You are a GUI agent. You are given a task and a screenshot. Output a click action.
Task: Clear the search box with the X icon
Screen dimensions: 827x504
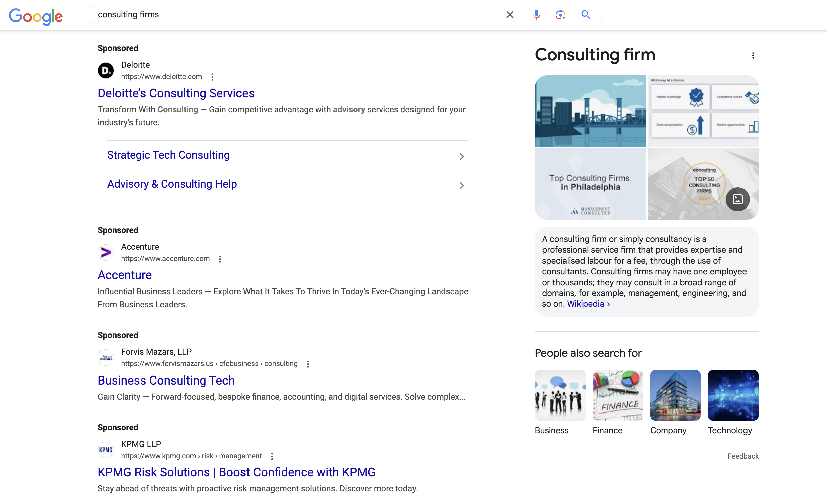click(x=510, y=15)
